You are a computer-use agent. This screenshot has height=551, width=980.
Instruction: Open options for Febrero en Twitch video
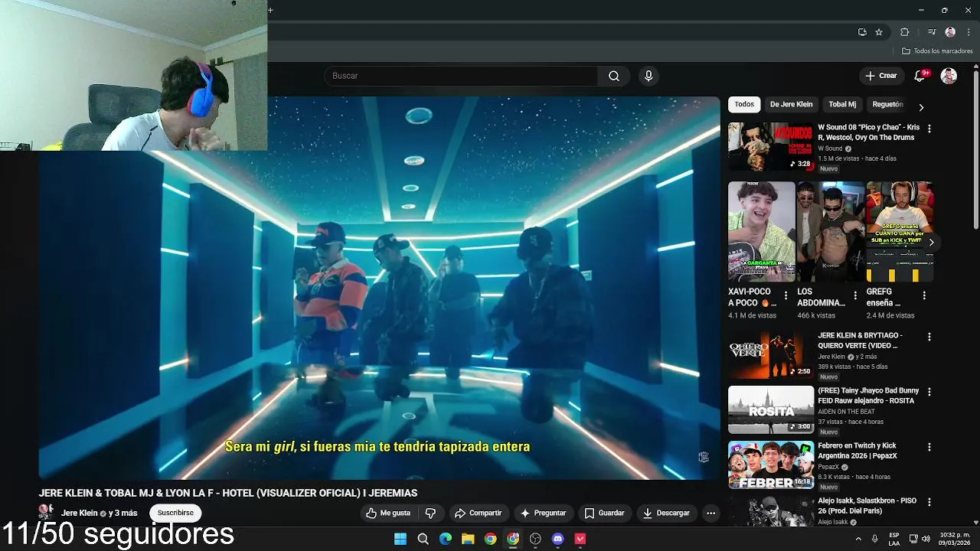coord(929,447)
